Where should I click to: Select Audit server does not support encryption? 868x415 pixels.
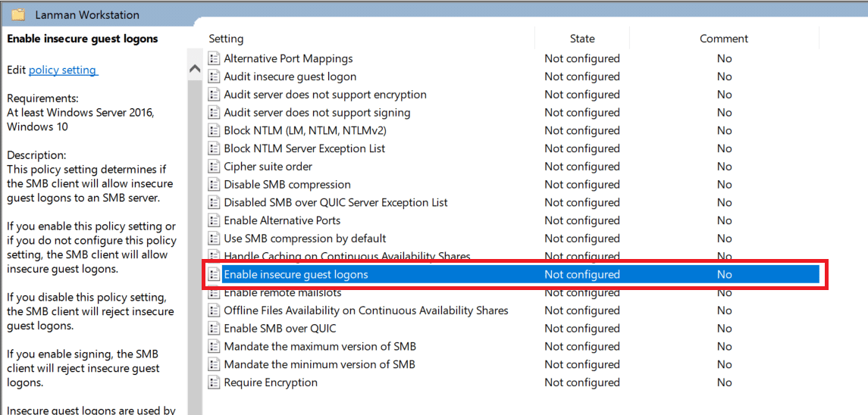(x=324, y=95)
